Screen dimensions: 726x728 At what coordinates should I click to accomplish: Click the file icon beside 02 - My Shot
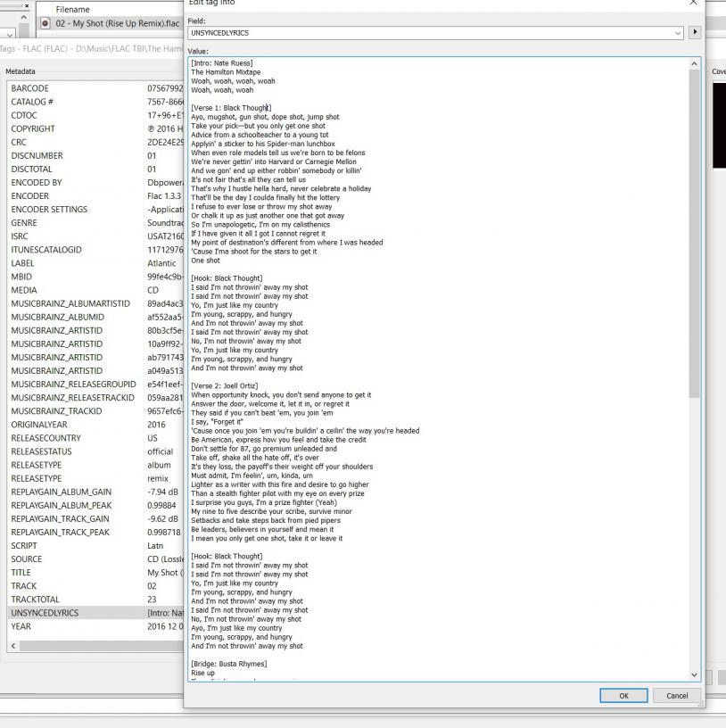click(x=47, y=23)
